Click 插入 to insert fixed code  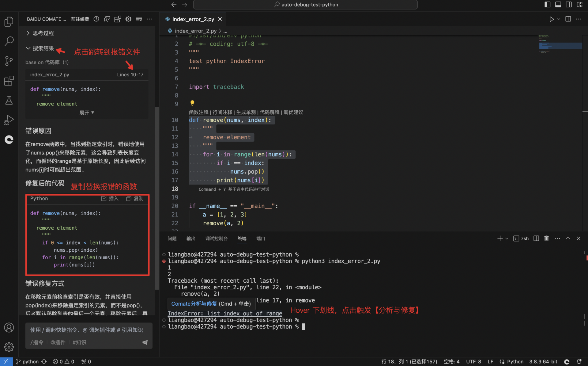click(110, 199)
